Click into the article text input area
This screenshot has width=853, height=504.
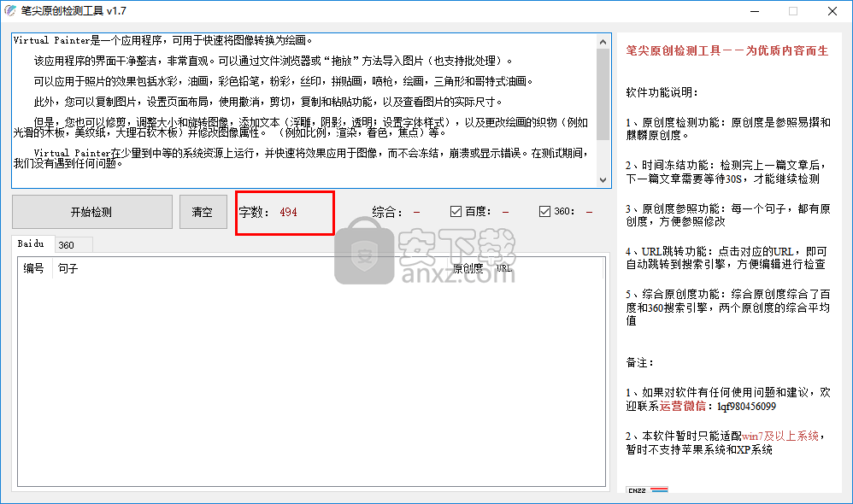(304, 111)
